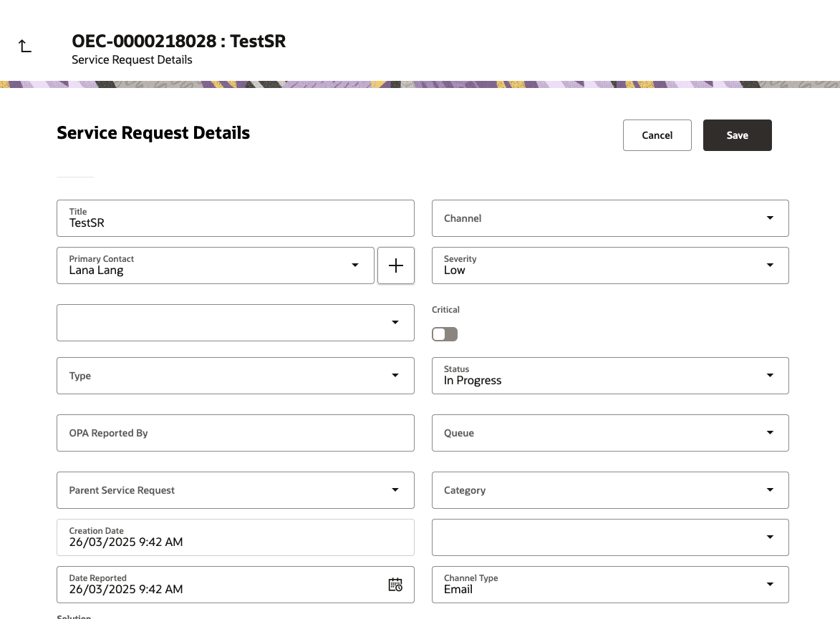Open the Queue dropdown

[x=770, y=433]
